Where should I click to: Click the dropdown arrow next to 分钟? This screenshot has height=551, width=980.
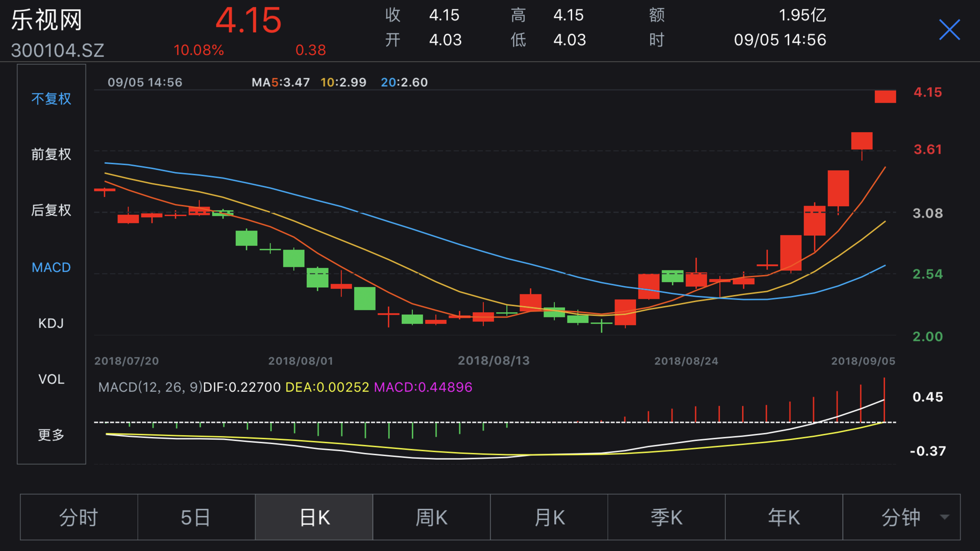click(x=945, y=517)
